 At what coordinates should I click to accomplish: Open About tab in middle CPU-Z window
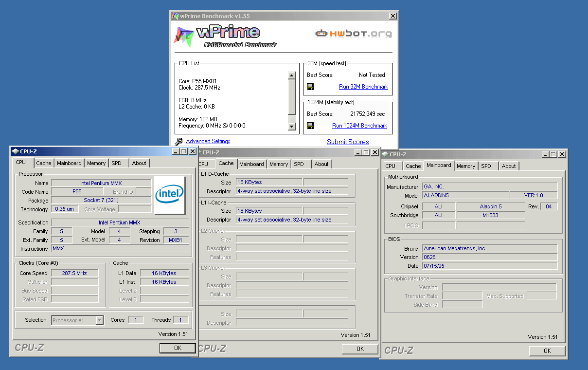(321, 164)
